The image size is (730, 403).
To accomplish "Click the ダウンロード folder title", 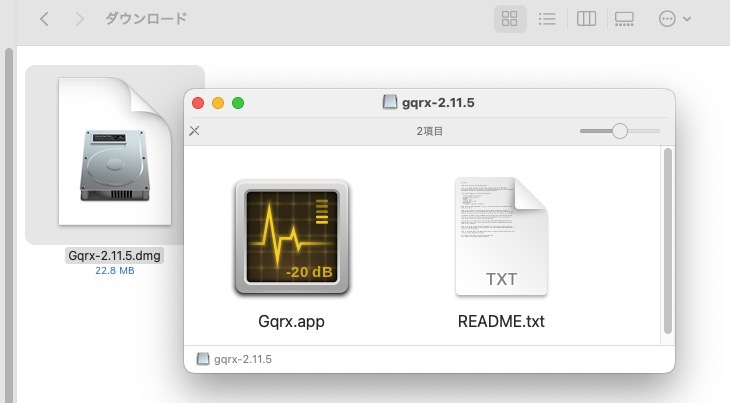I will pos(146,19).
